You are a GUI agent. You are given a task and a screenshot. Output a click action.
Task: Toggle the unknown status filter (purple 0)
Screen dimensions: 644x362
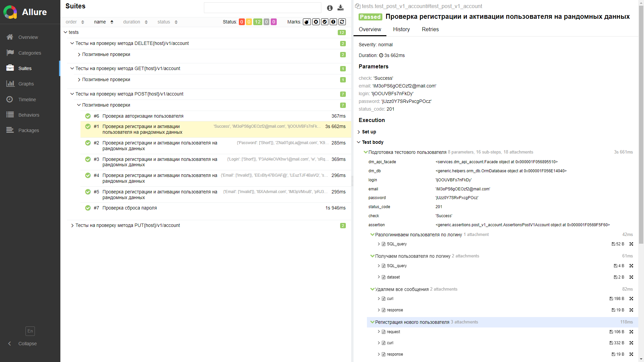point(274,22)
